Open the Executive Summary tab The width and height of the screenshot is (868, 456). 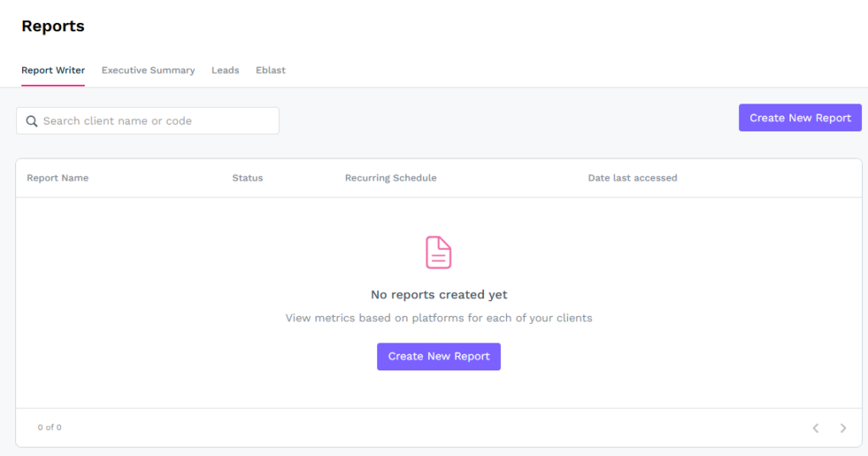(x=148, y=70)
